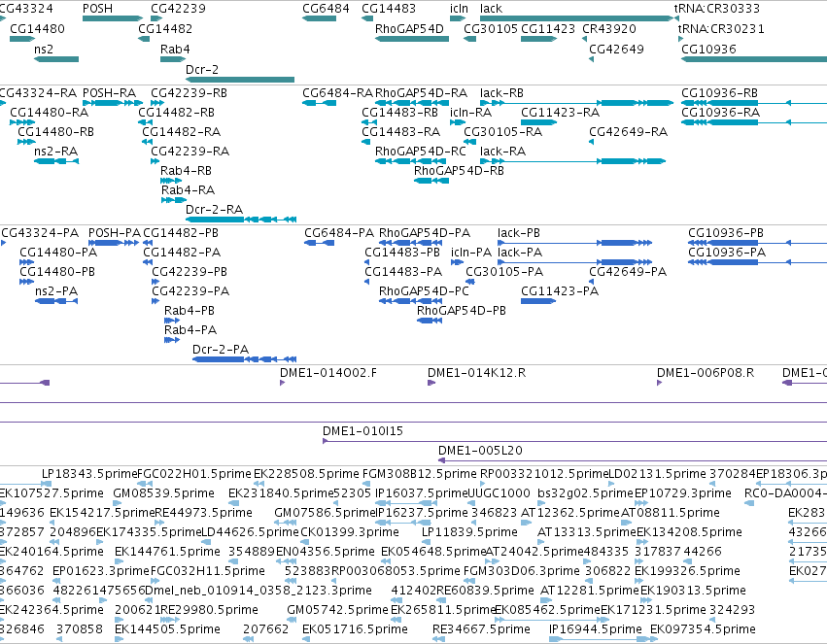Click the ns2-RA transcript
The image size is (827, 644).
56,161
